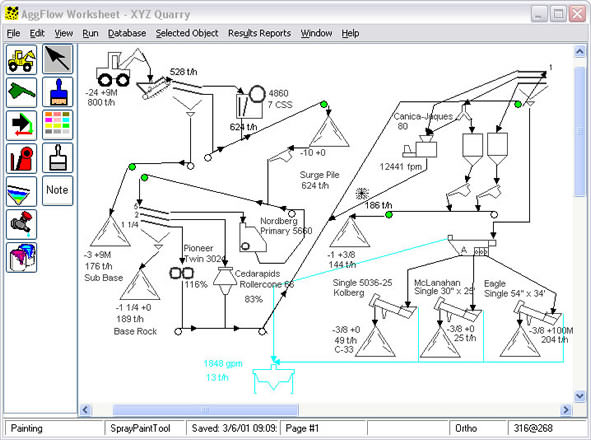Click the Nordberg Primary 5660 crusher symbol

click(x=252, y=238)
